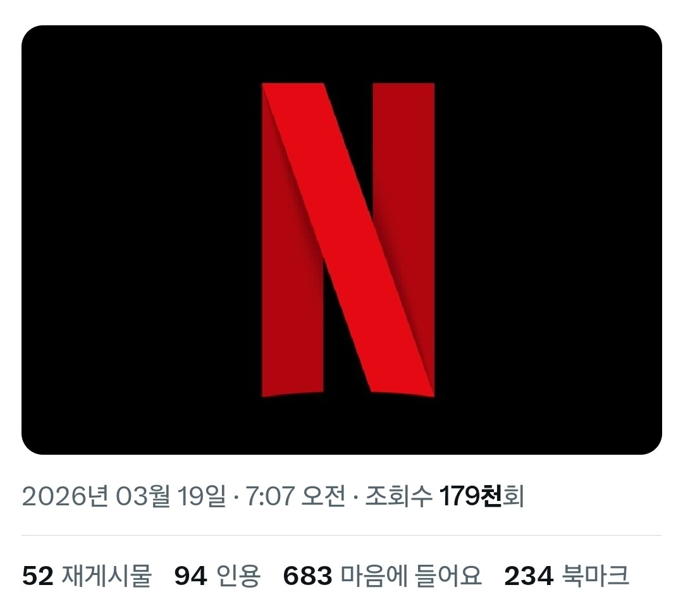Click the 북마크 label

click(596, 576)
